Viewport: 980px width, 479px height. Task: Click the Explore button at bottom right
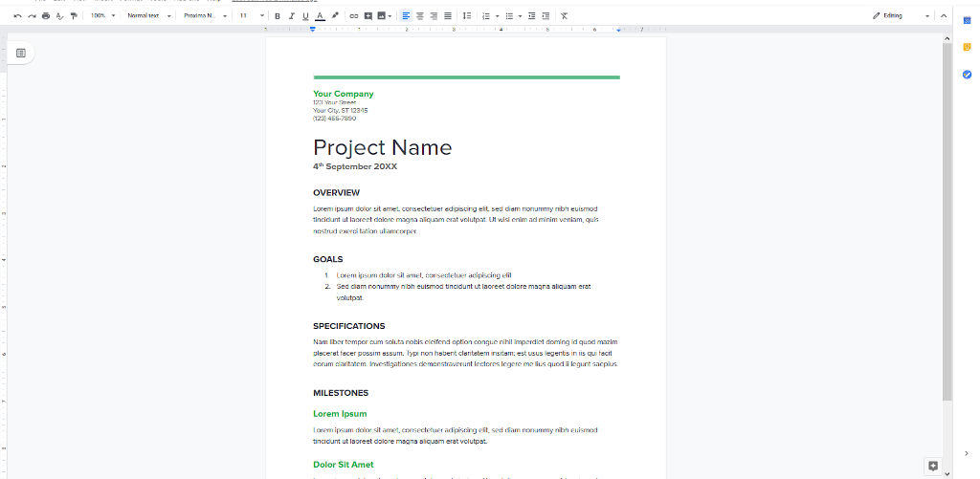933,466
